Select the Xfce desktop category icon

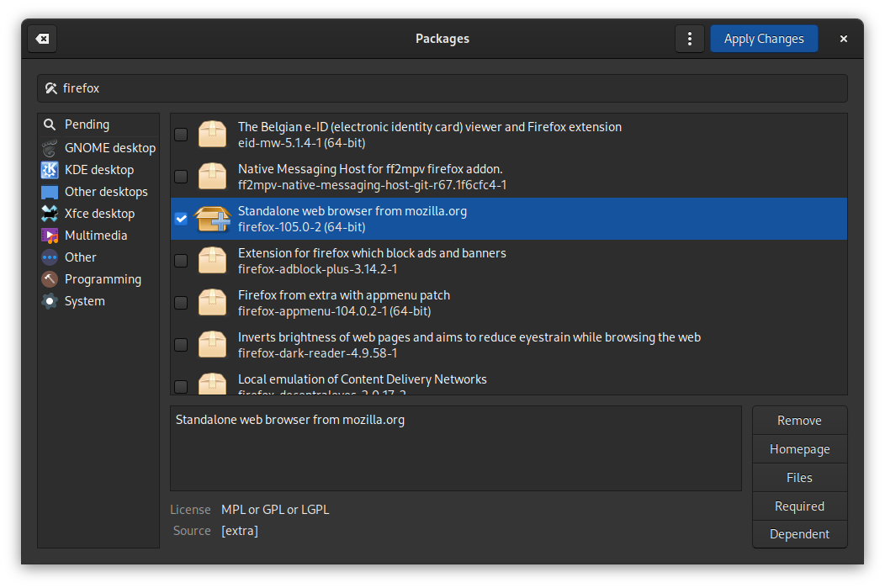(x=50, y=213)
